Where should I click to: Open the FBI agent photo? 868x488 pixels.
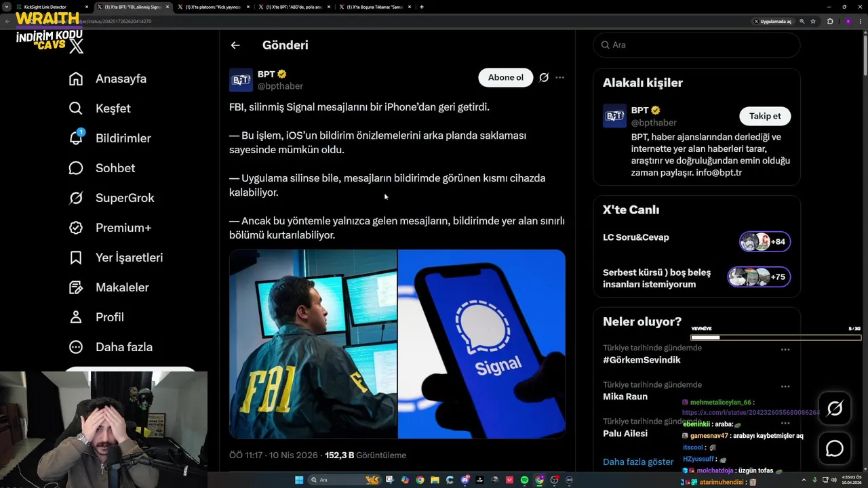(x=313, y=344)
